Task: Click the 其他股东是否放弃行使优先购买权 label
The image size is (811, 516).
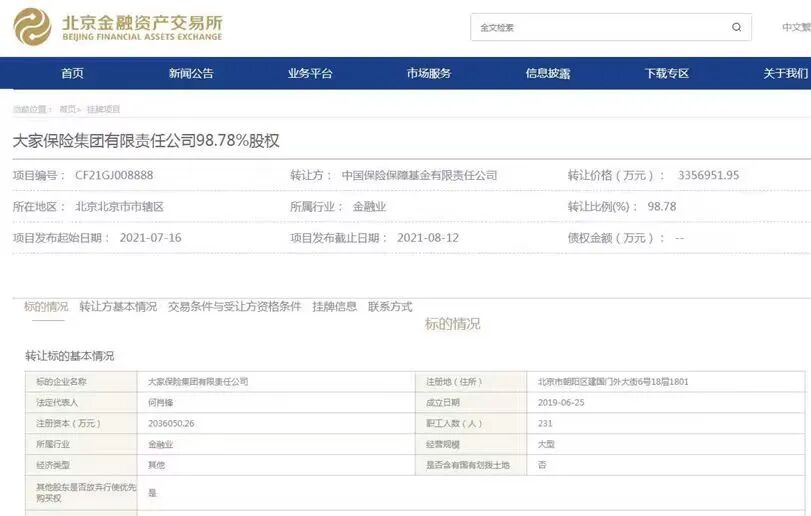Action: (86, 492)
